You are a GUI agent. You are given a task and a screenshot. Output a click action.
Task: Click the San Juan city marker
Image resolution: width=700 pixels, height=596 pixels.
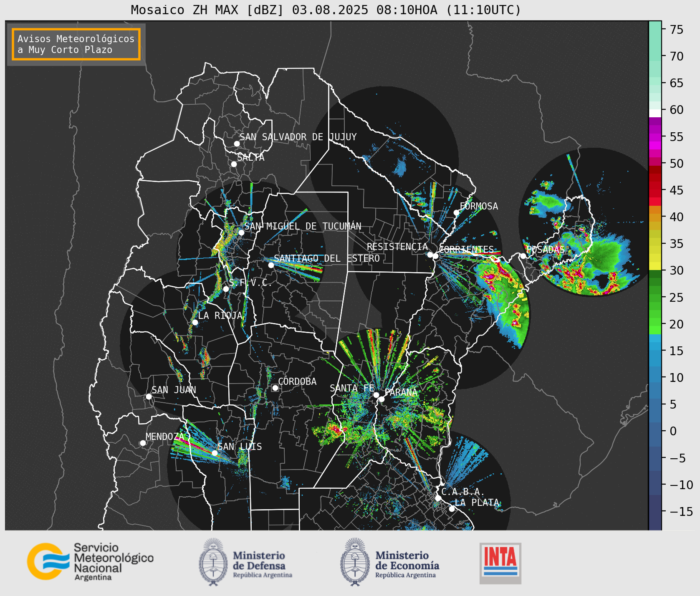click(149, 396)
